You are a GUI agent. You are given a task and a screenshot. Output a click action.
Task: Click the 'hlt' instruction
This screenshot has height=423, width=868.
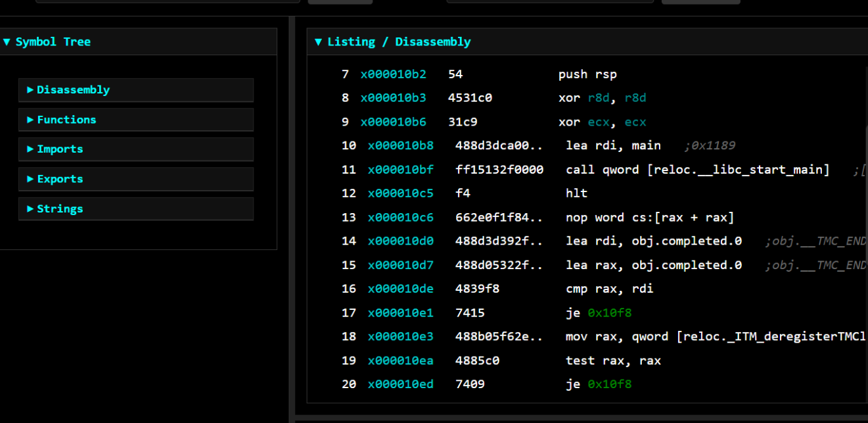point(577,193)
